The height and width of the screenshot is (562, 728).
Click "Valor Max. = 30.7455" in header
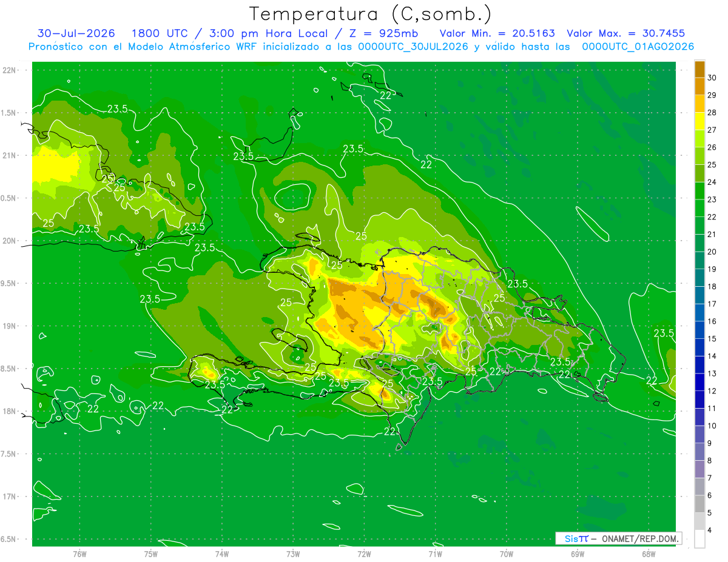[625, 33]
